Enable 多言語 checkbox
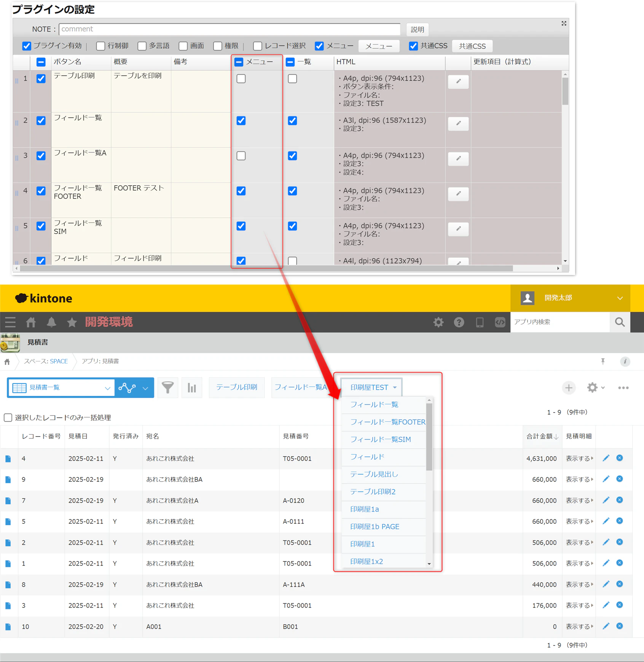The height and width of the screenshot is (662, 644). pos(142,46)
